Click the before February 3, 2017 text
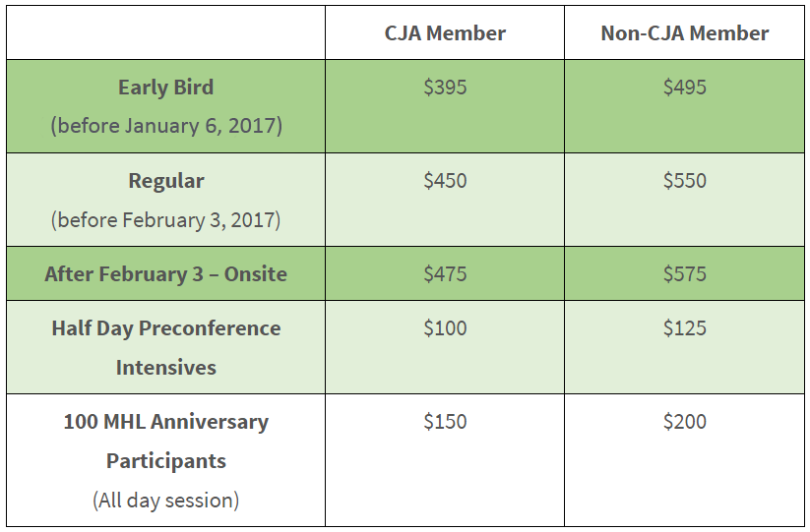This screenshot has width=810, height=532. [x=165, y=220]
